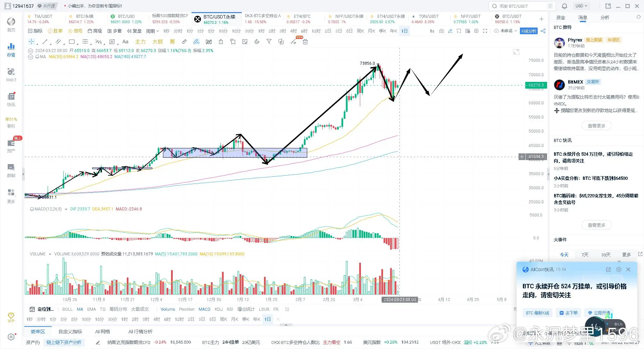Select the crosshair cursor tool
Screen dimensions: 644x349
point(31,42)
